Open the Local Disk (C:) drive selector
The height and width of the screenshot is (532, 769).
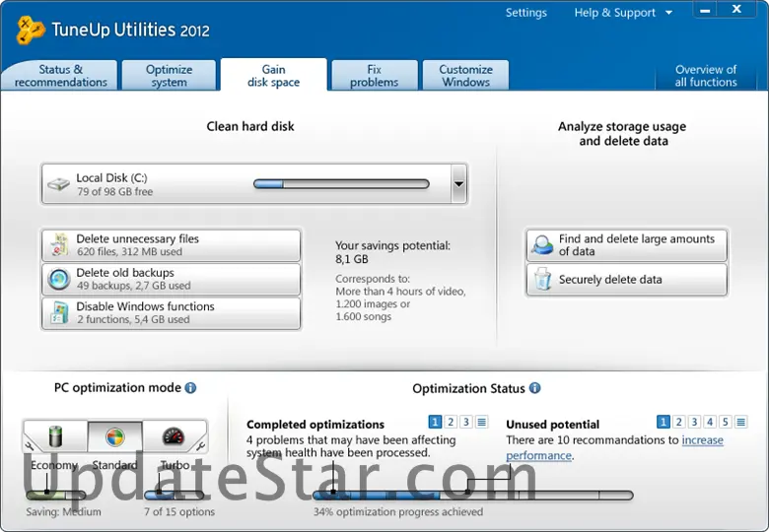[x=254, y=184]
